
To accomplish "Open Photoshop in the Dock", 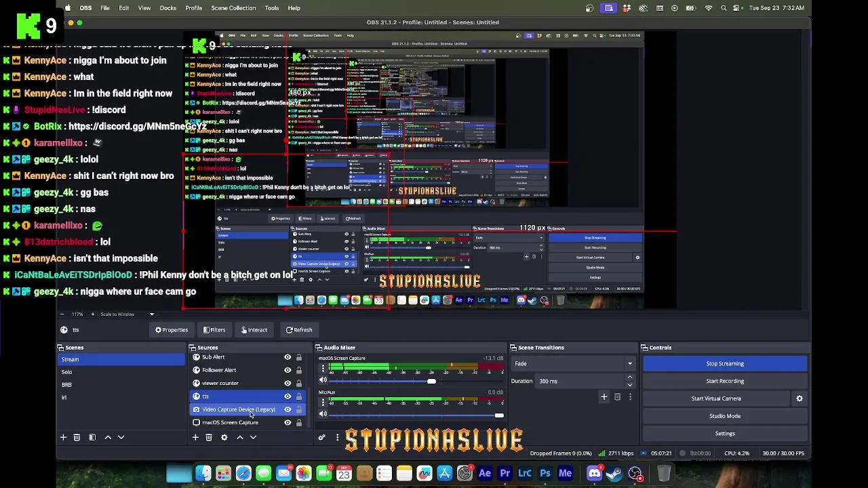I will click(545, 473).
